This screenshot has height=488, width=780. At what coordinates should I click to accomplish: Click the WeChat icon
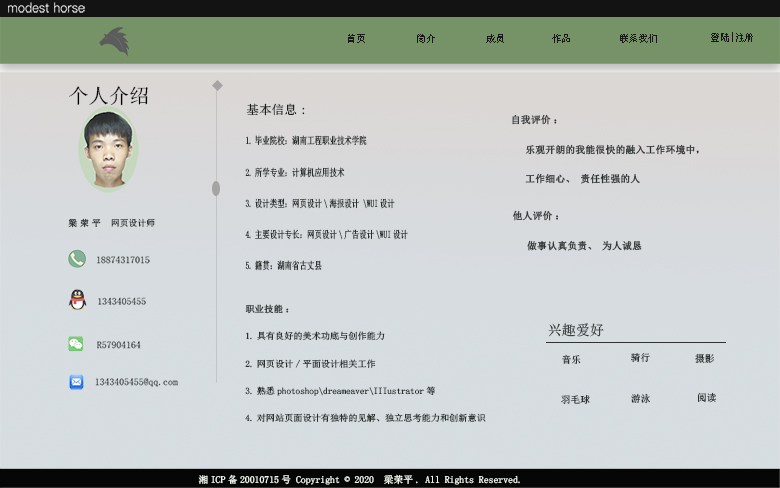click(76, 344)
